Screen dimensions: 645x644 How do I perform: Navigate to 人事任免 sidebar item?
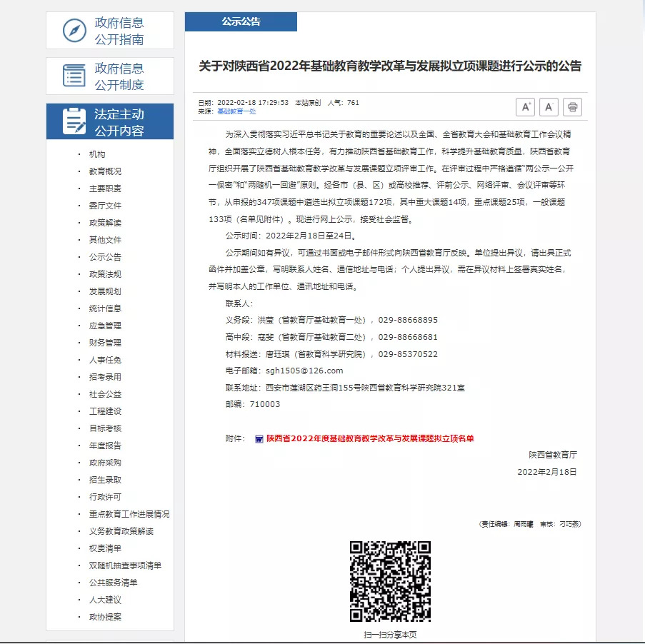[x=105, y=360]
